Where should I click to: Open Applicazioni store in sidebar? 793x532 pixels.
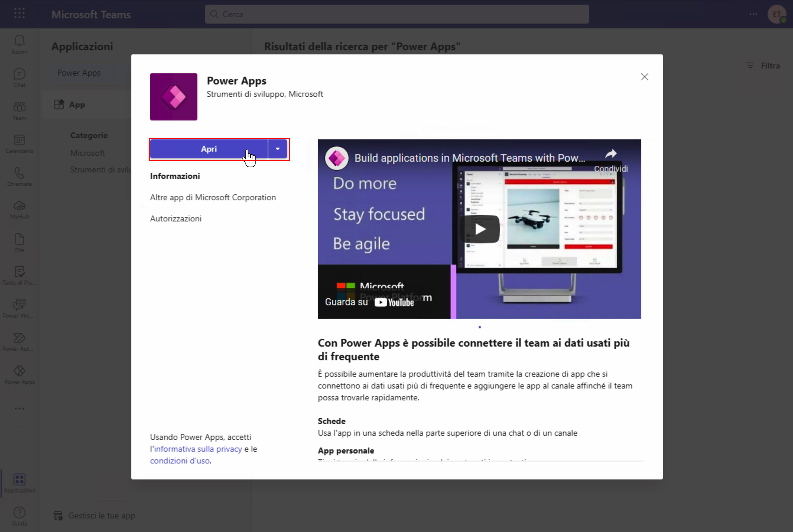19,484
